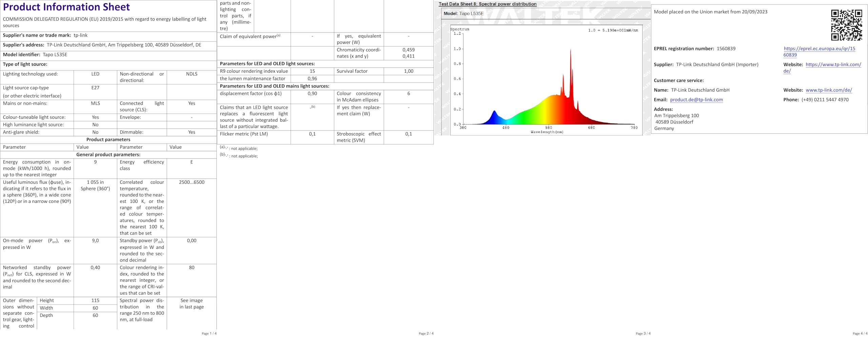Select 'Yes' beside Colour-tuneable light source
The width and height of the screenshot is (868, 339).
(x=95, y=117)
